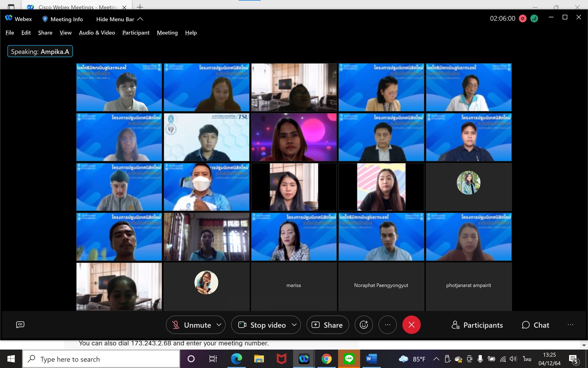Open Task View in taskbar
Image resolution: width=588 pixels, height=368 pixels.
(213, 359)
